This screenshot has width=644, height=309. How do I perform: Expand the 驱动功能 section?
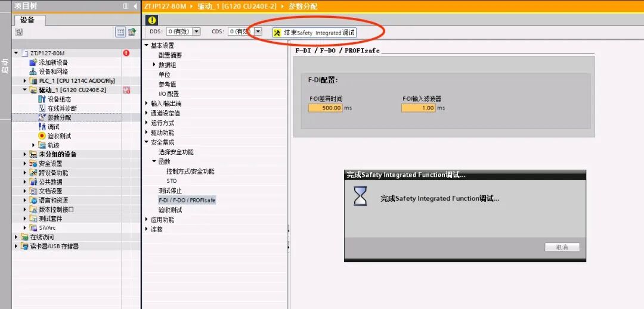point(146,133)
